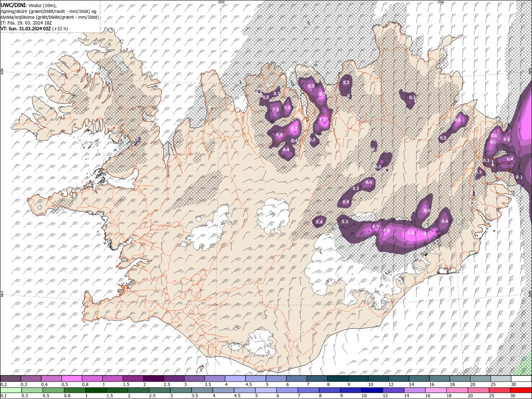Pick the dark mauve 0.2 swatch in the upper legend row
532x399 pixels.
(x=10, y=379)
